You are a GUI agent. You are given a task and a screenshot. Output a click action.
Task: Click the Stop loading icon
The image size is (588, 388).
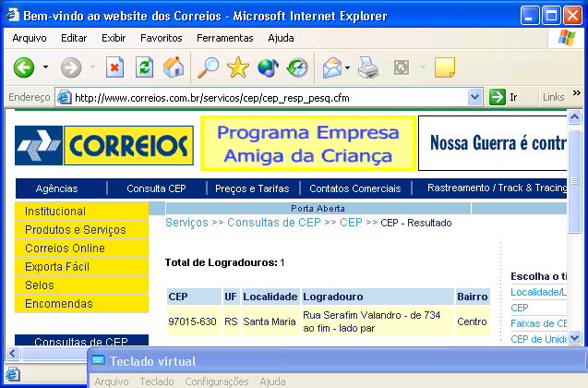point(115,67)
